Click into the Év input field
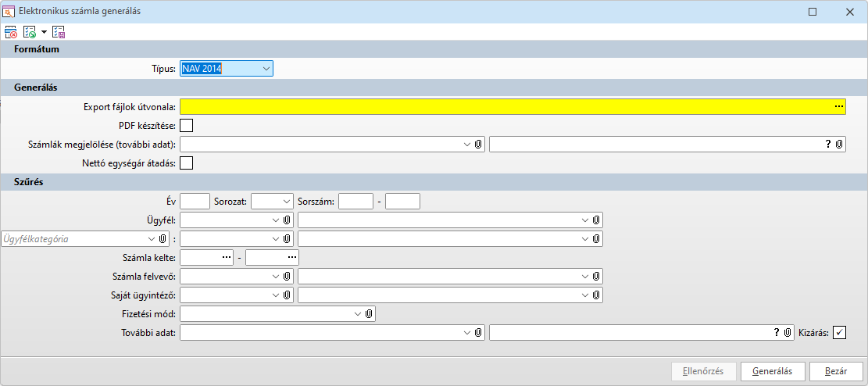The image size is (868, 386). click(195, 201)
